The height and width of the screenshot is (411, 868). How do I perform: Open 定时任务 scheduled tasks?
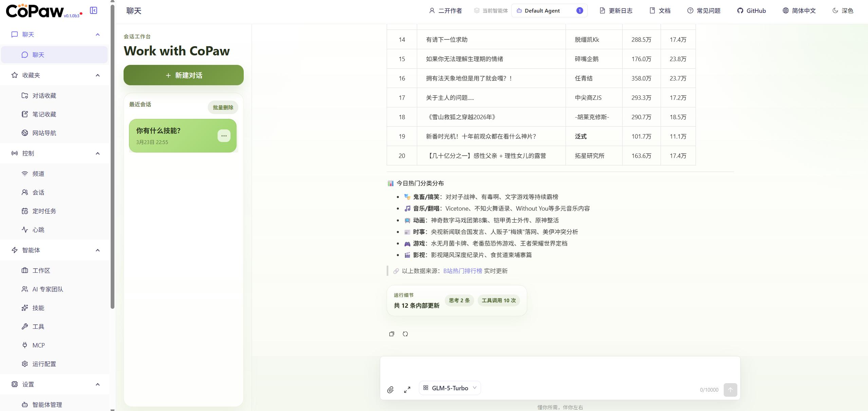click(x=44, y=211)
